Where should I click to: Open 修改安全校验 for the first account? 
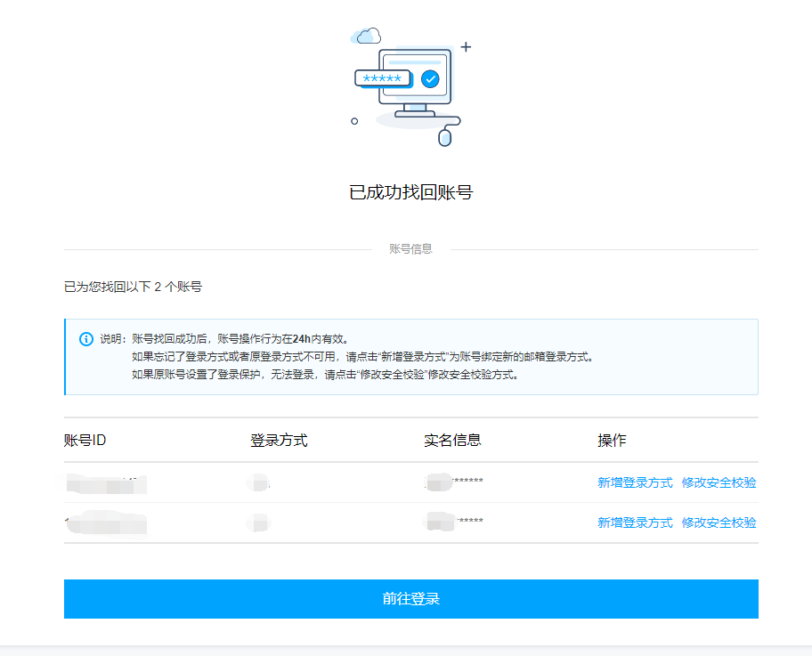tap(719, 482)
